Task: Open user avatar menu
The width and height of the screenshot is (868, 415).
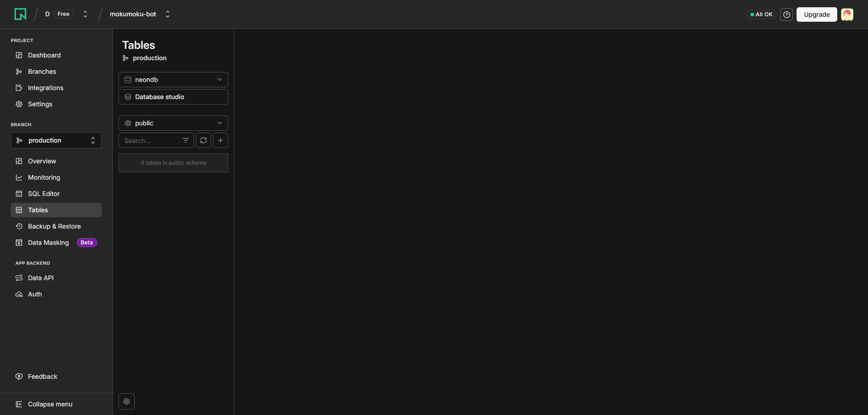Action: [x=847, y=14]
